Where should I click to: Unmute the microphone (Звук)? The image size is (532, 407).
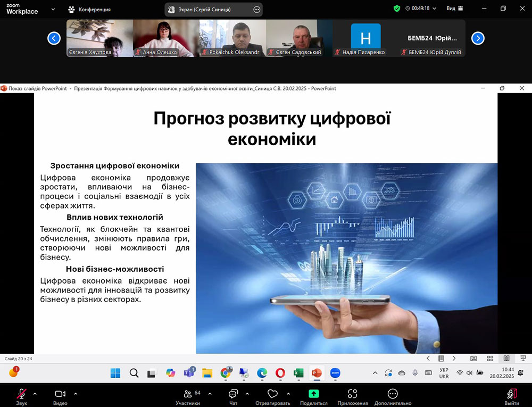(21, 394)
